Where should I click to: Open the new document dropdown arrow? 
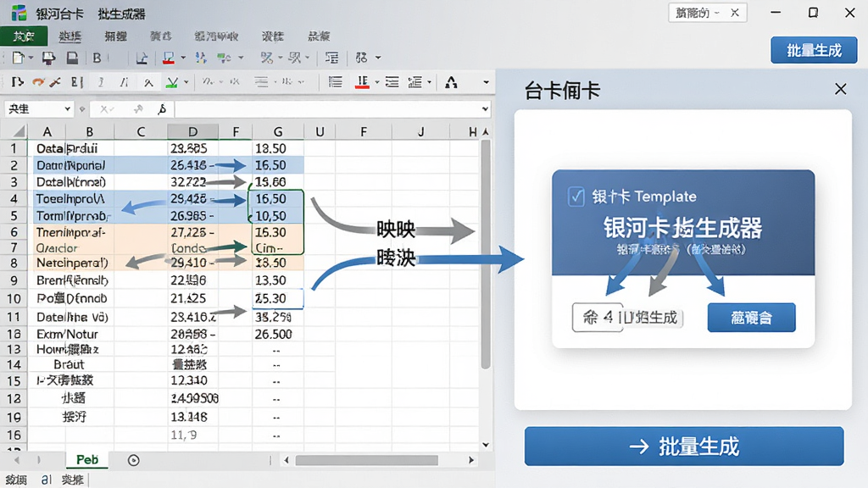point(31,58)
